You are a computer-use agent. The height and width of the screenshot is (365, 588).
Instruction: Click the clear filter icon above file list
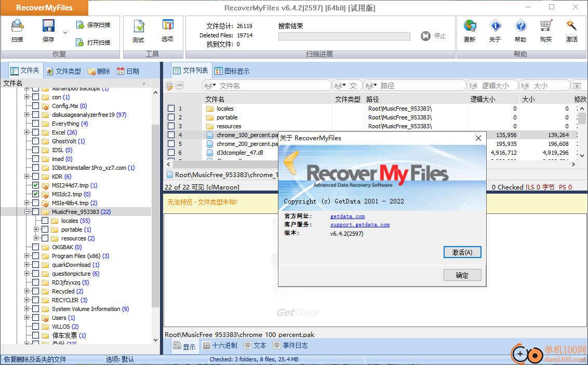tap(169, 86)
